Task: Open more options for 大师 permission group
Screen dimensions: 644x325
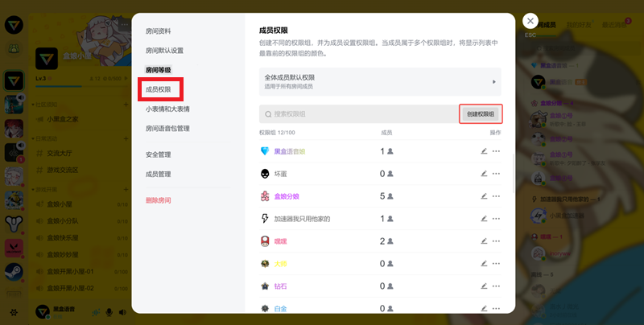Action: tap(496, 263)
